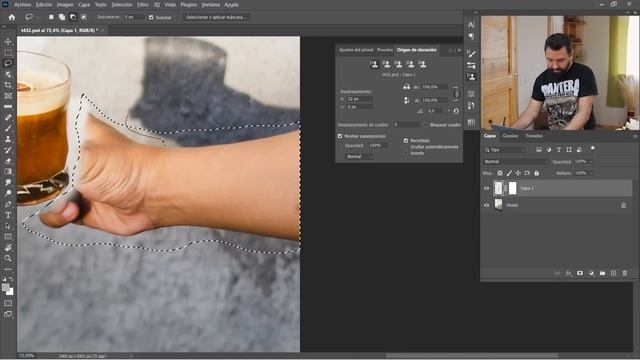Select the Eraser tool
This screenshot has height=360, width=640.
(8, 161)
